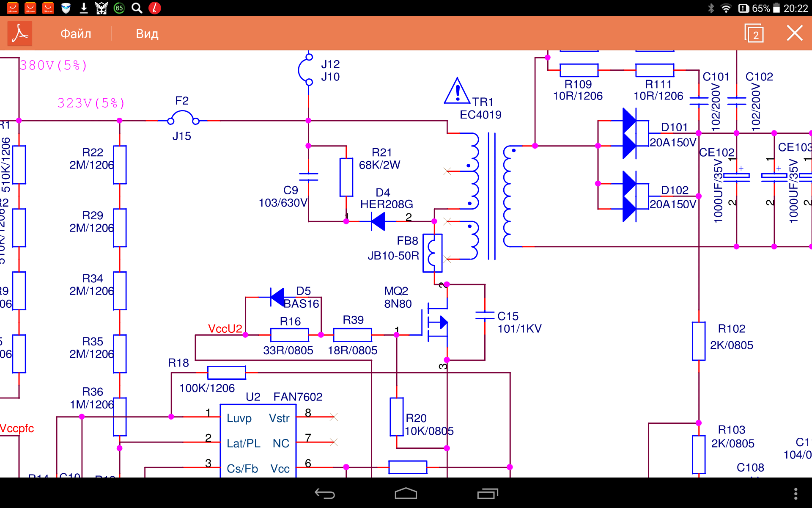Image resolution: width=812 pixels, height=508 pixels.
Task: Tap the green circle 65 battery notification
Action: click(119, 8)
